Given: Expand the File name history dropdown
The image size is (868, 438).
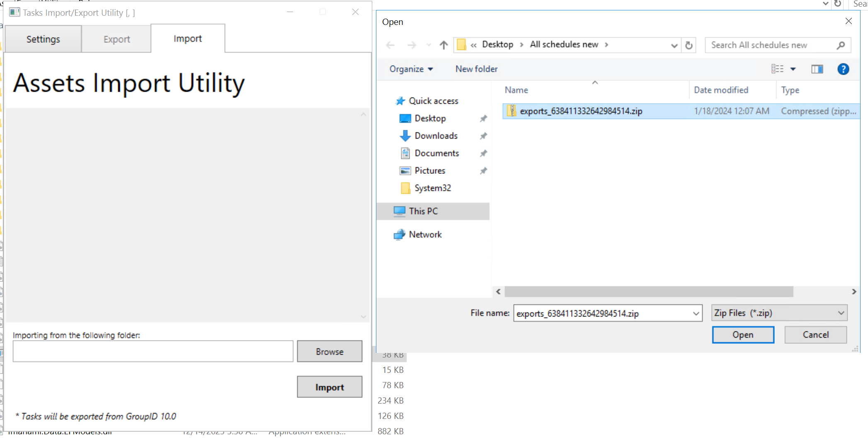Looking at the screenshot, I should click(x=696, y=314).
